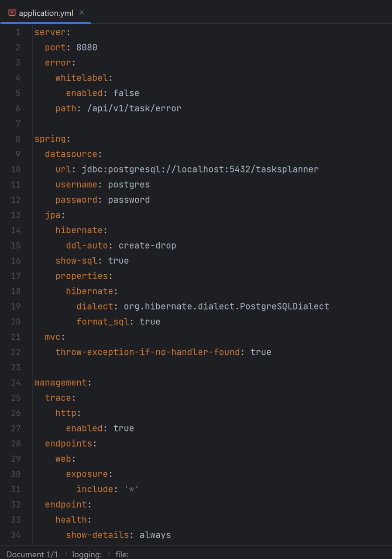Open the logging: breadcrumb in the status bar
The height and width of the screenshot is (559, 392).
tap(86, 554)
